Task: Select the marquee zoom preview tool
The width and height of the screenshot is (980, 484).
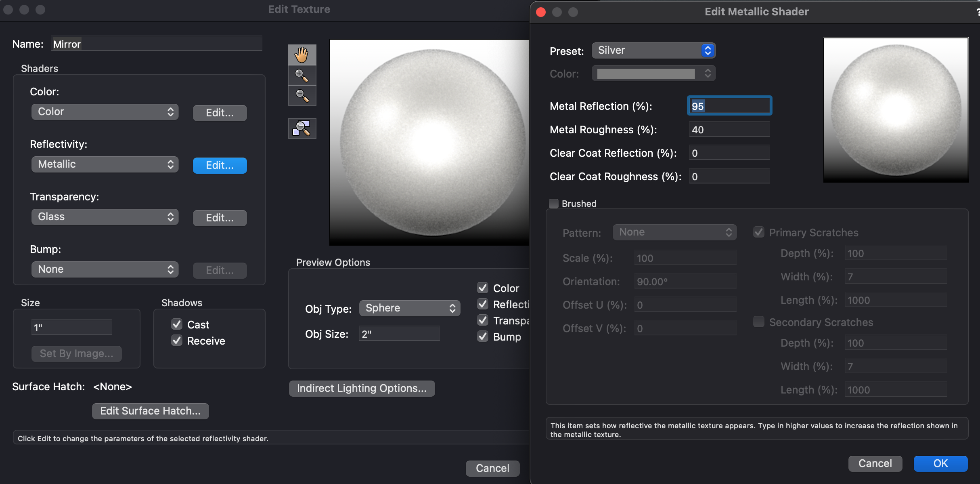Action: [302, 128]
